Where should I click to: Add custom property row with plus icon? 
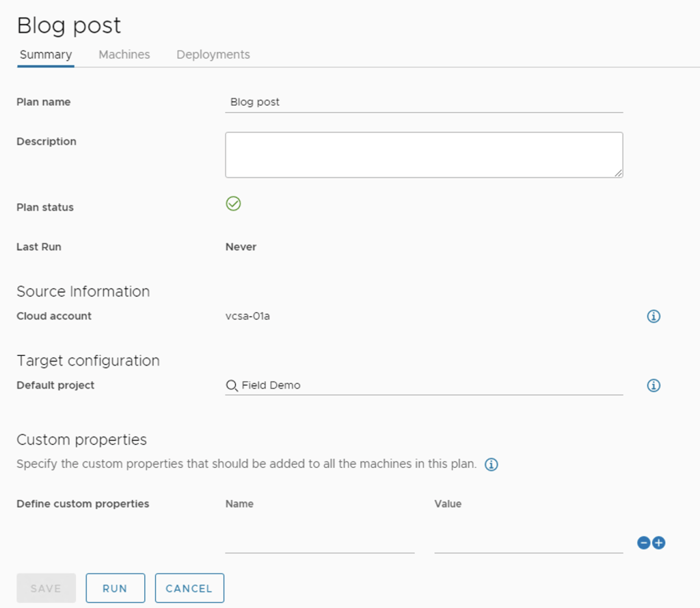coord(658,543)
